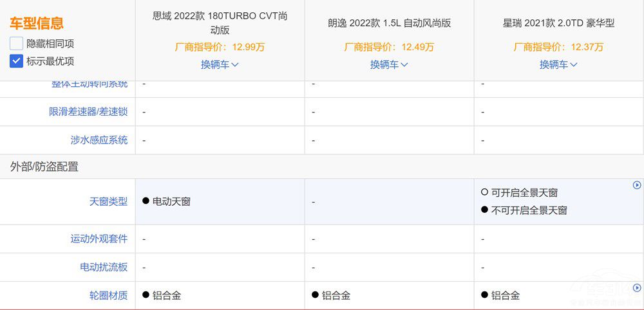Click the 朗逸 2022款 1.5L car title
Image resolution: width=644 pixels, height=310 pixels.
coord(390,23)
